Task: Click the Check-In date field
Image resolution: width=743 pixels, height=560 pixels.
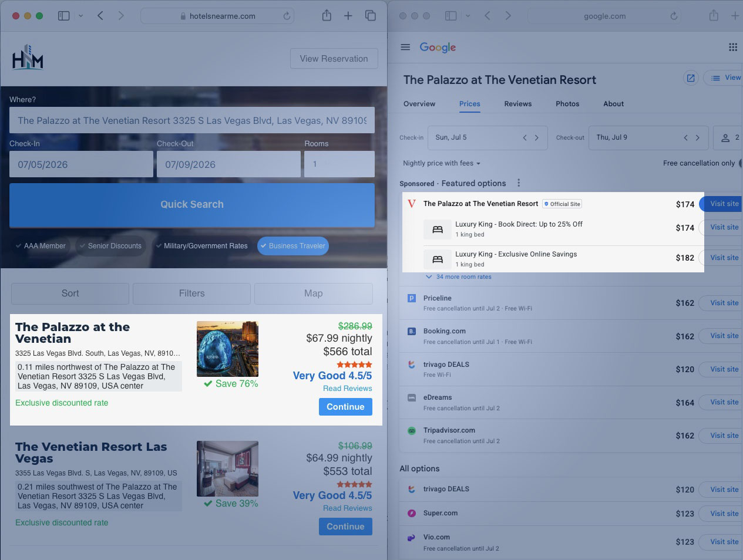Action: [x=81, y=164]
